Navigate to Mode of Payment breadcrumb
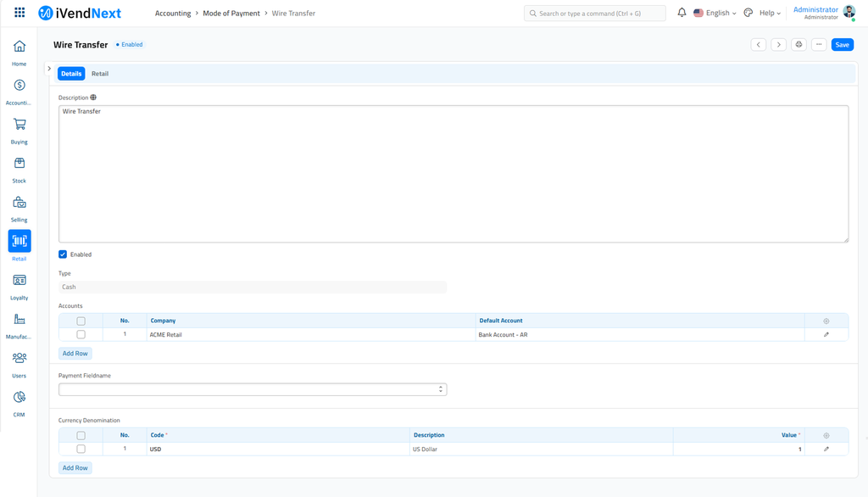The image size is (868, 497). 231,14
